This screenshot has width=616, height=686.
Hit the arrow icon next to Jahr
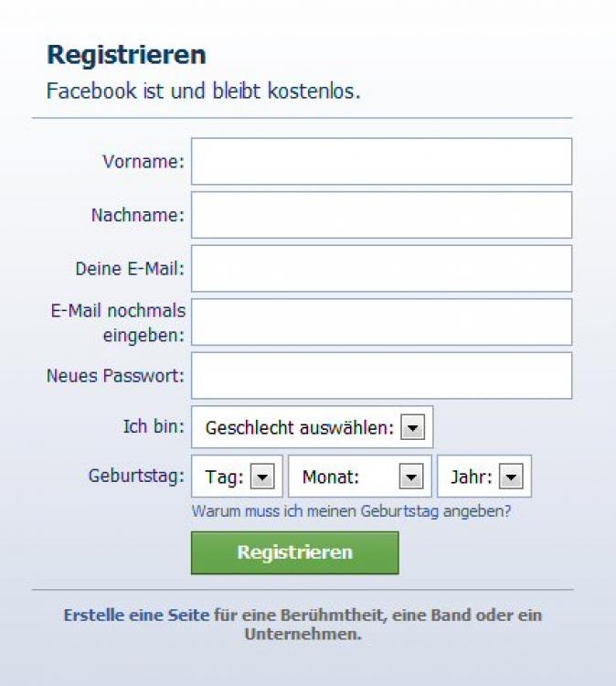click(x=511, y=477)
